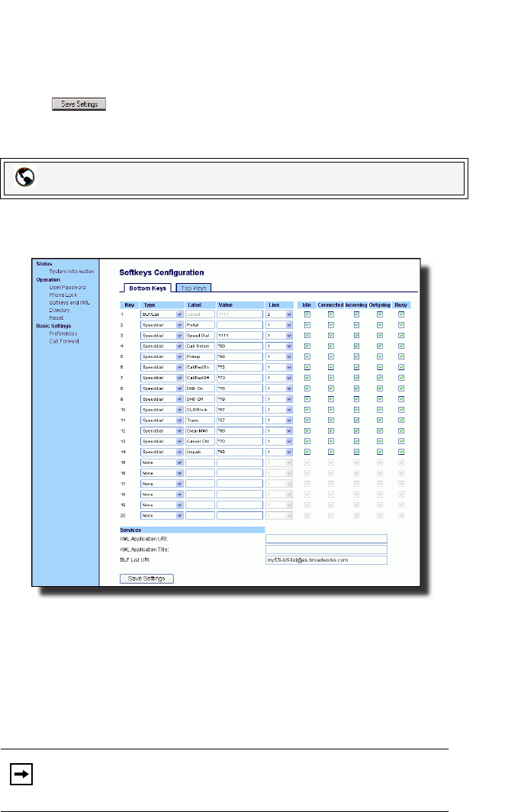Toggle the Incoming checkbox for key 11
Screen dimensions: 521x812
point(356,420)
